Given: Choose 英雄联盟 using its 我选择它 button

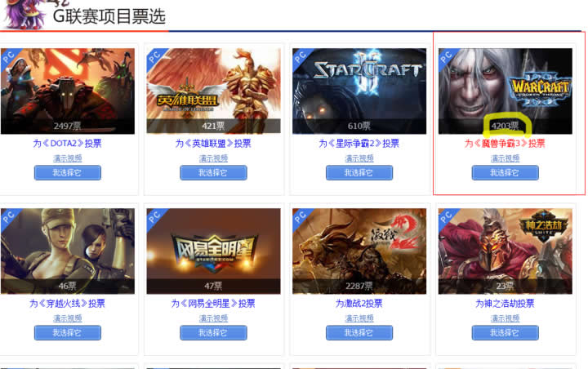Looking at the screenshot, I should pyautogui.click(x=213, y=173).
